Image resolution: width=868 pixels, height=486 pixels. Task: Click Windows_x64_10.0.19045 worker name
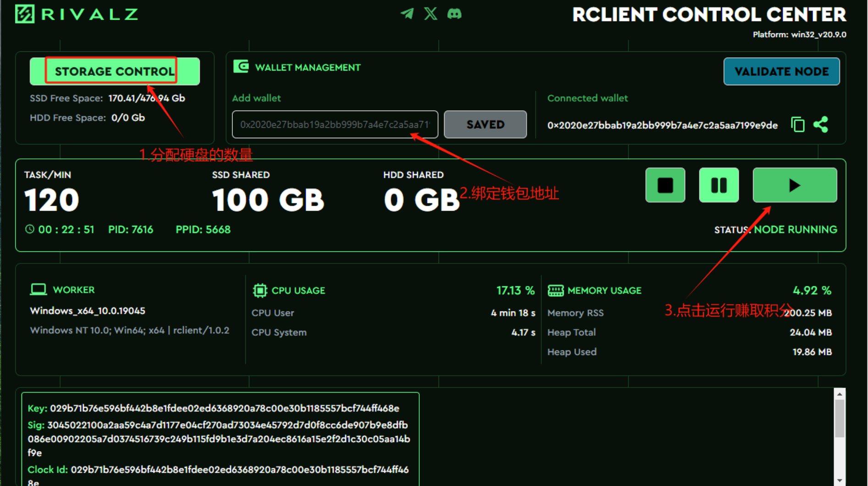[88, 311]
